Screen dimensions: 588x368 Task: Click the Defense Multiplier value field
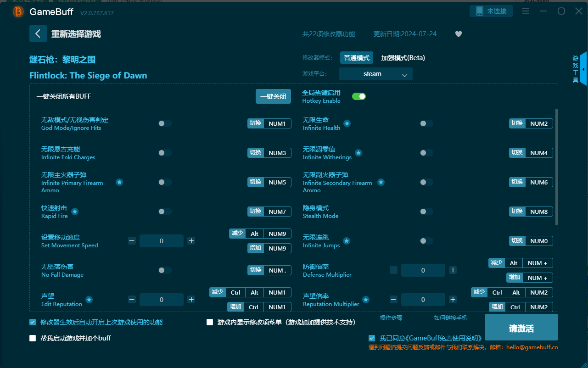click(423, 270)
